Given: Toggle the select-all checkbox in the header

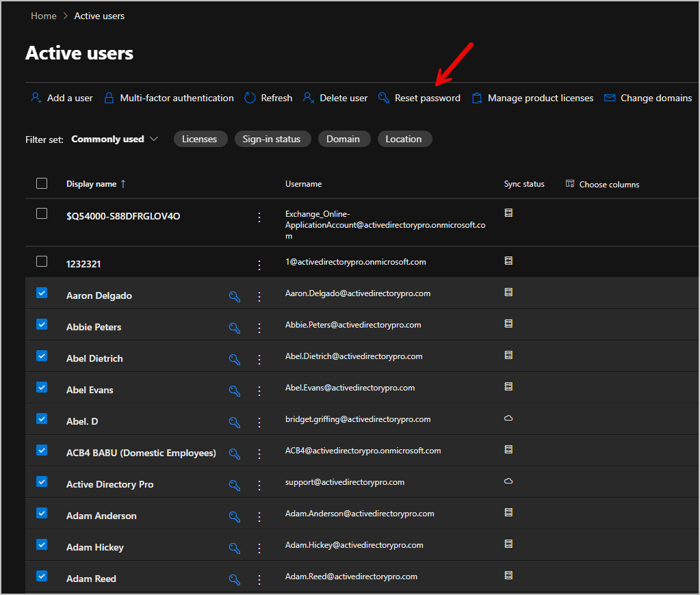Looking at the screenshot, I should [x=42, y=183].
